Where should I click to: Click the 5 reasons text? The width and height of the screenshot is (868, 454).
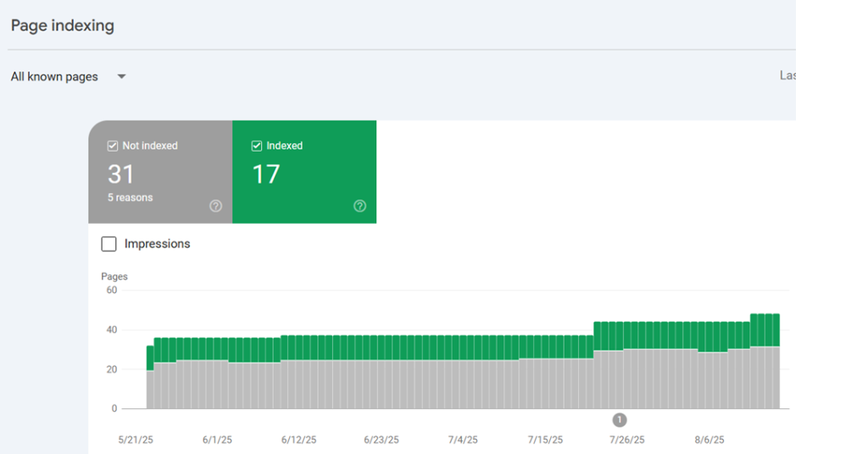(x=130, y=197)
